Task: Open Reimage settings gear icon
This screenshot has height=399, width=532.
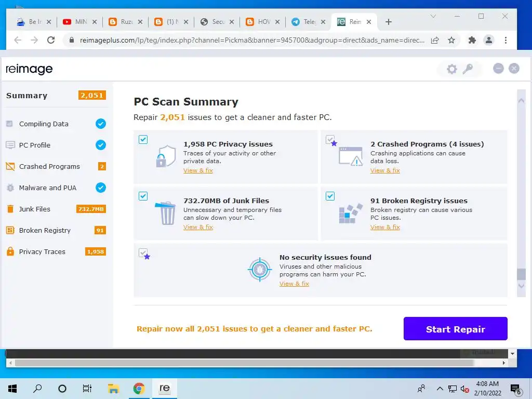Action: 451,69
